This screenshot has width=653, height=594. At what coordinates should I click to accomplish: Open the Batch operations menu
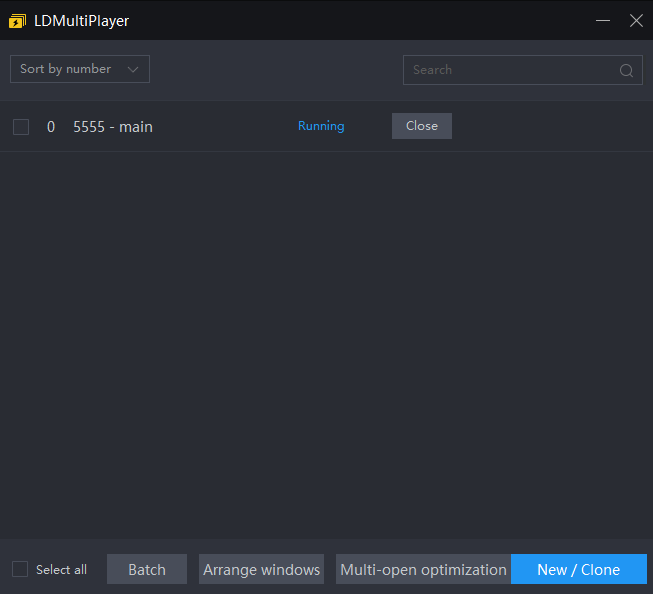147,569
